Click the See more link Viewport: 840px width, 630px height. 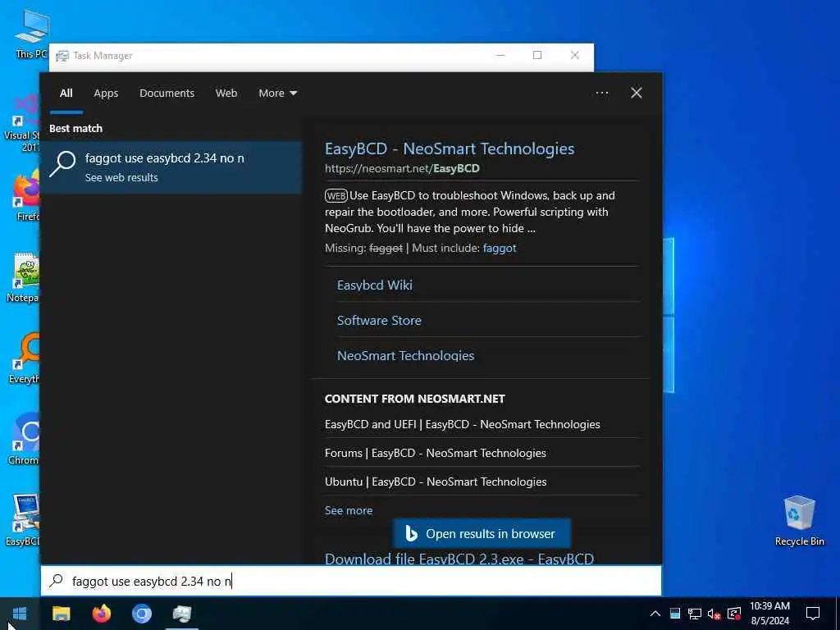pyautogui.click(x=348, y=510)
